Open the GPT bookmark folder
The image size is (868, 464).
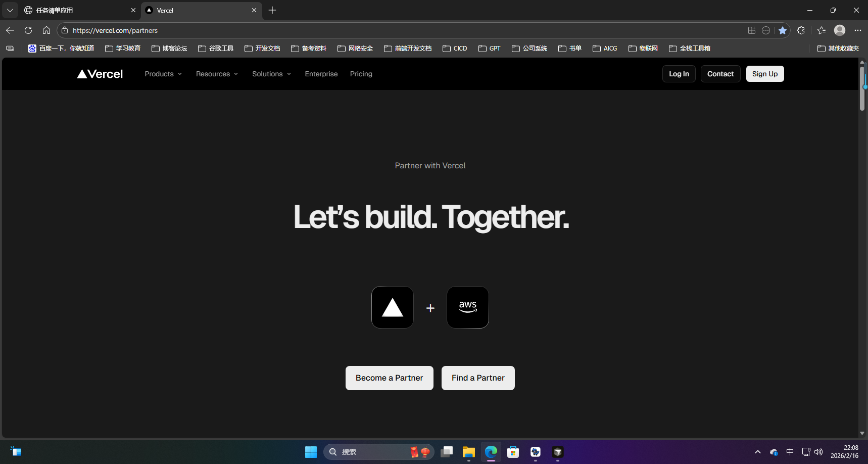tap(490, 49)
